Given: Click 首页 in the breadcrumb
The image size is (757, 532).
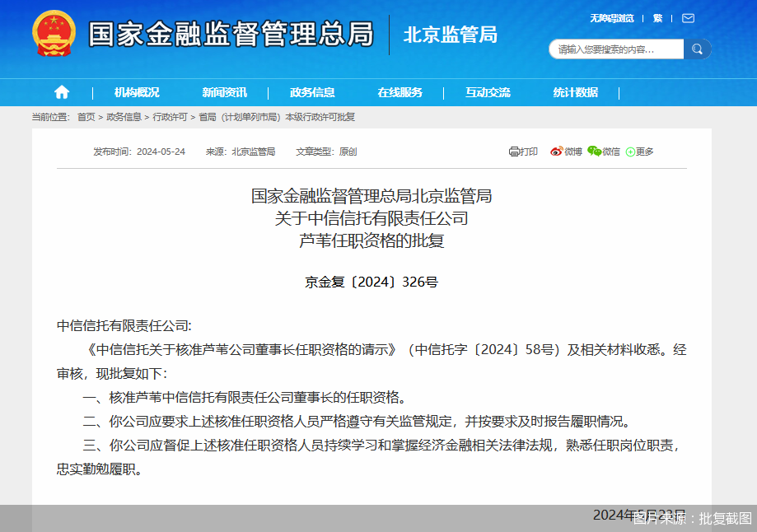Looking at the screenshot, I should (x=86, y=117).
